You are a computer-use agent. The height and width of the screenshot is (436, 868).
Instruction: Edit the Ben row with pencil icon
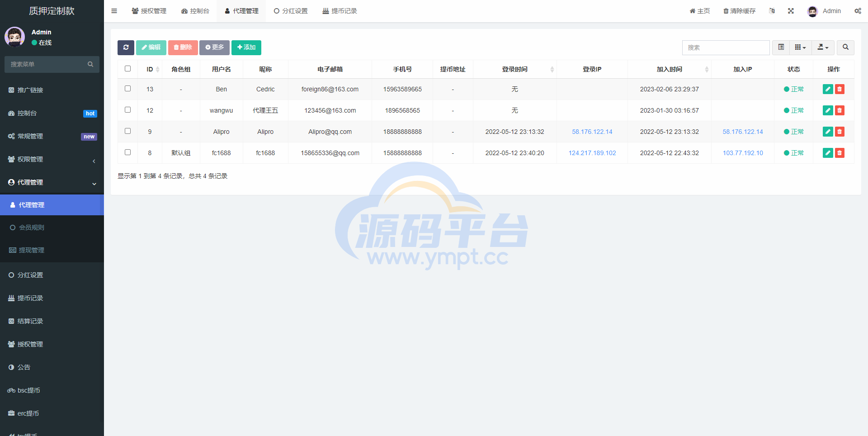pos(828,89)
